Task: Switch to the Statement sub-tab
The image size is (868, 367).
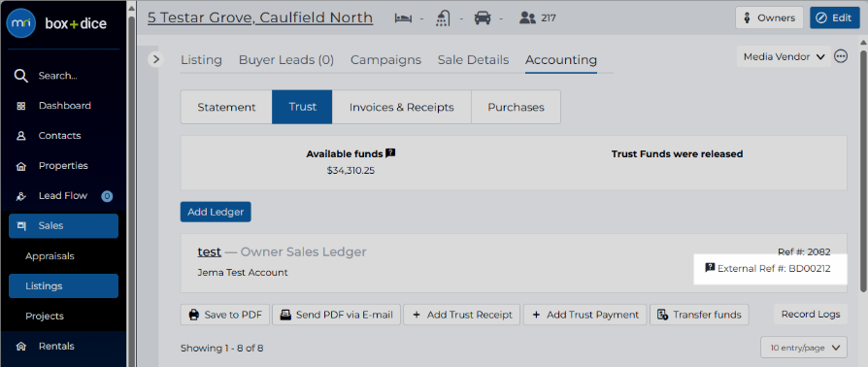Action: coord(226,107)
